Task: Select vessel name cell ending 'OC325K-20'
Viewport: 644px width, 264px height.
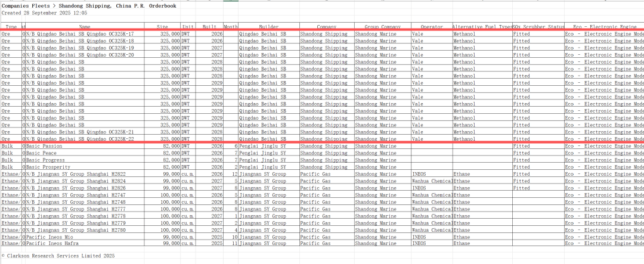Action: (85, 55)
